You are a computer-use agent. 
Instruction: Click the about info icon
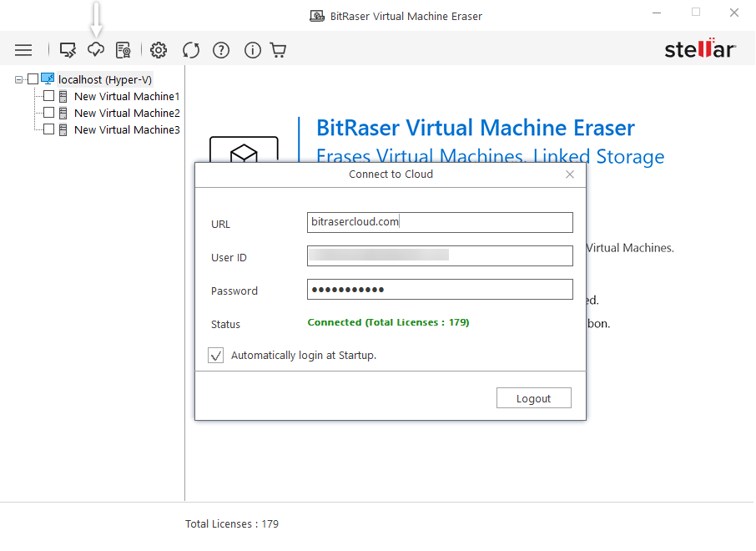point(253,50)
